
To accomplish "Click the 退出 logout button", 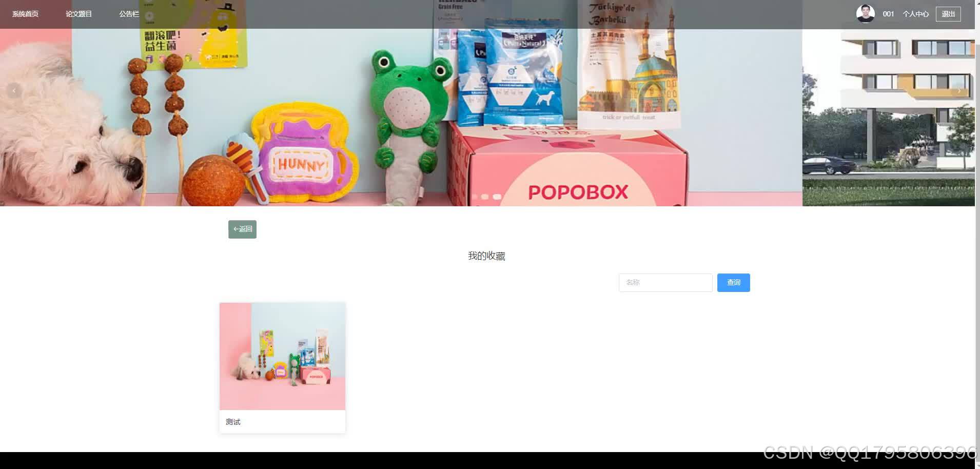I will (948, 14).
